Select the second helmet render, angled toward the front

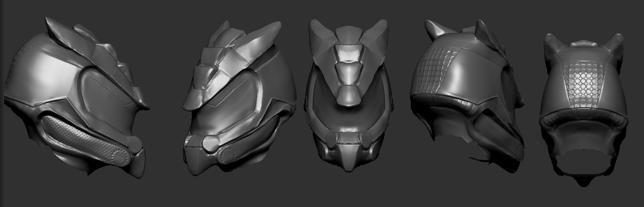(x=239, y=98)
